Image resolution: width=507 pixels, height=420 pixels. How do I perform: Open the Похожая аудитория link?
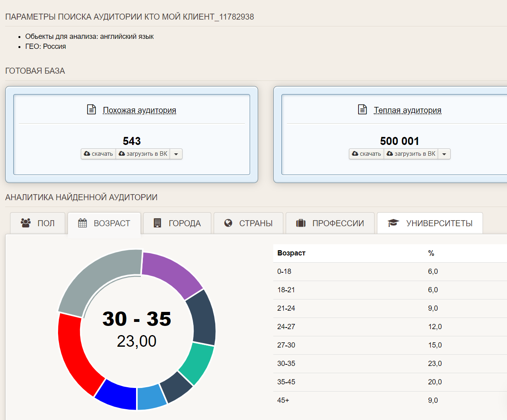(139, 110)
